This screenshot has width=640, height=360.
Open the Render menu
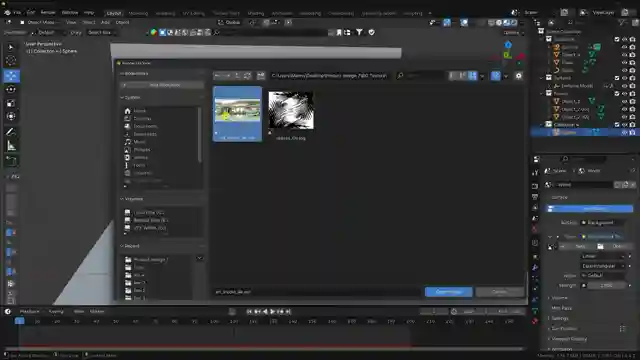[x=48, y=13]
